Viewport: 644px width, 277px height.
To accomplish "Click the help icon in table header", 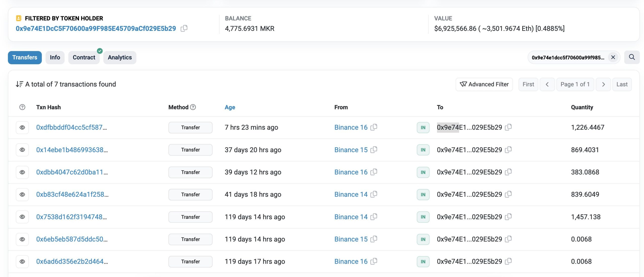I will point(22,107).
